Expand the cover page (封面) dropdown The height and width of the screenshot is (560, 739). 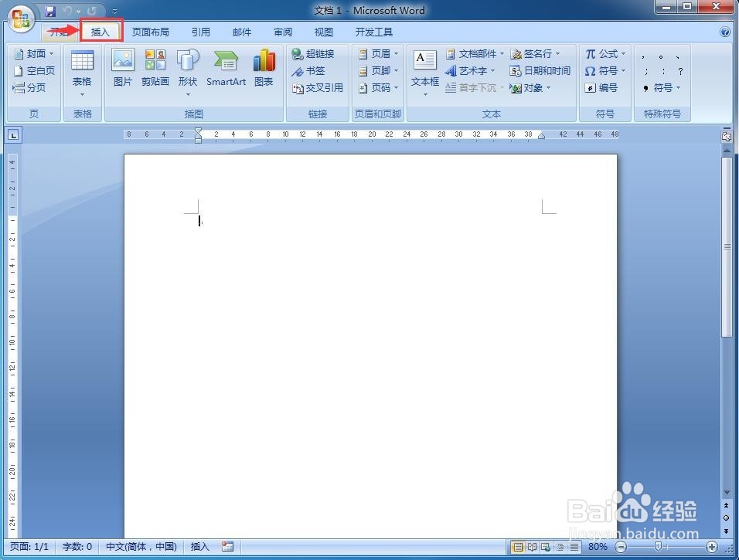pyautogui.click(x=51, y=54)
